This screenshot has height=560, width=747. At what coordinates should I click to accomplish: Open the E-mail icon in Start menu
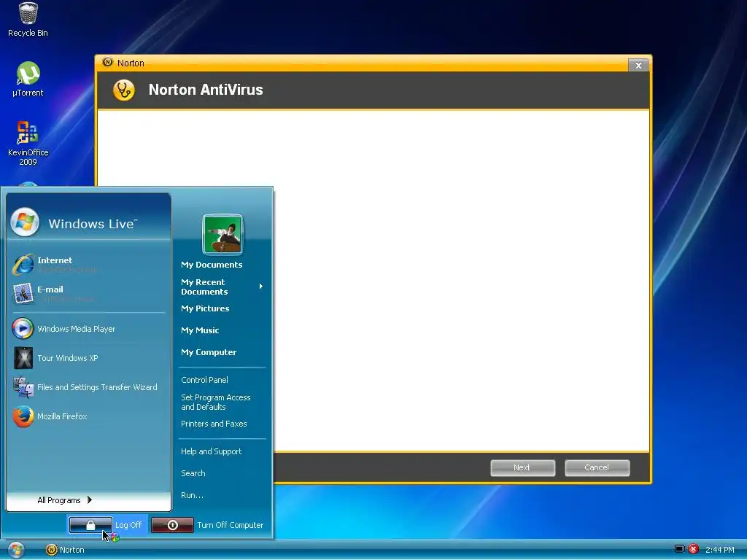pos(23,293)
